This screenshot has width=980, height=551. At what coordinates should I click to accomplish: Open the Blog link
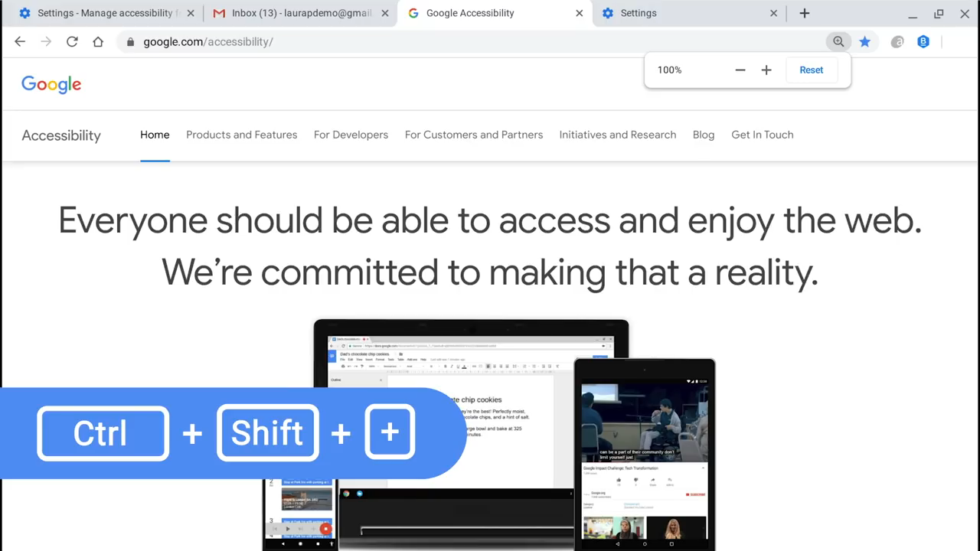(704, 135)
